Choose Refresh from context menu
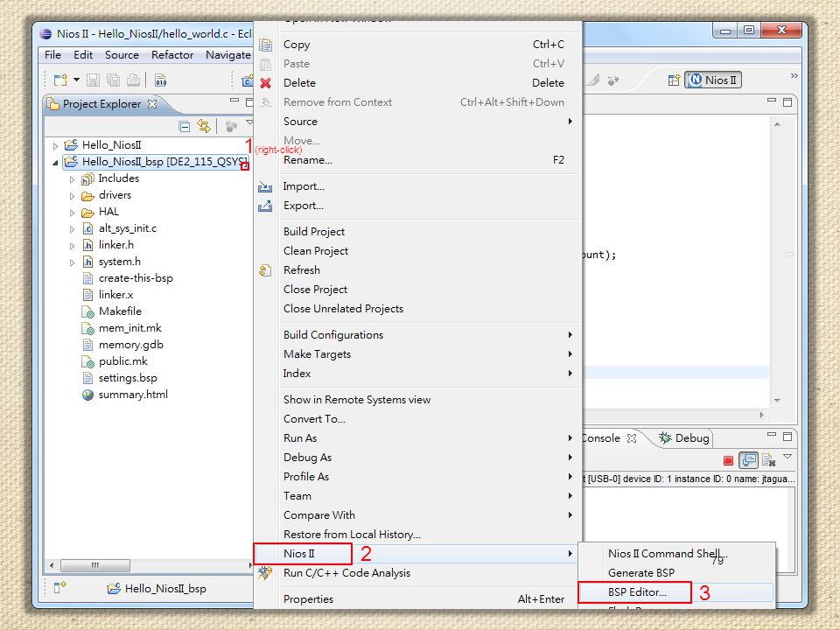Viewport: 840px width, 630px height. (x=418, y=270)
